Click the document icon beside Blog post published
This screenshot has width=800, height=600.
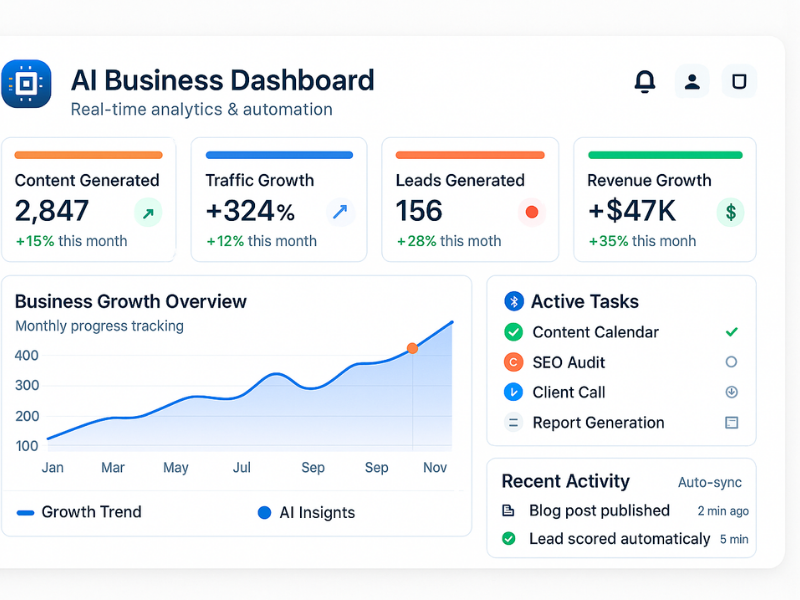pos(508,510)
